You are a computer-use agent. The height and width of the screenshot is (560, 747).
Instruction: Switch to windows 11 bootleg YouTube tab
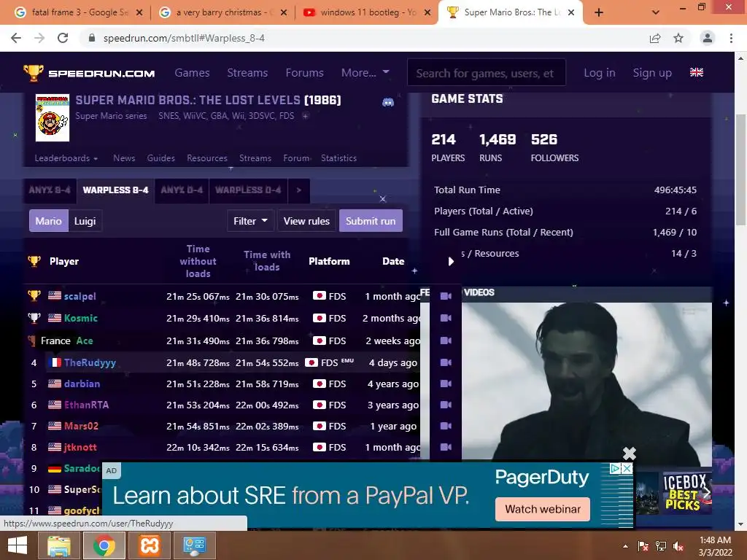coord(366,12)
